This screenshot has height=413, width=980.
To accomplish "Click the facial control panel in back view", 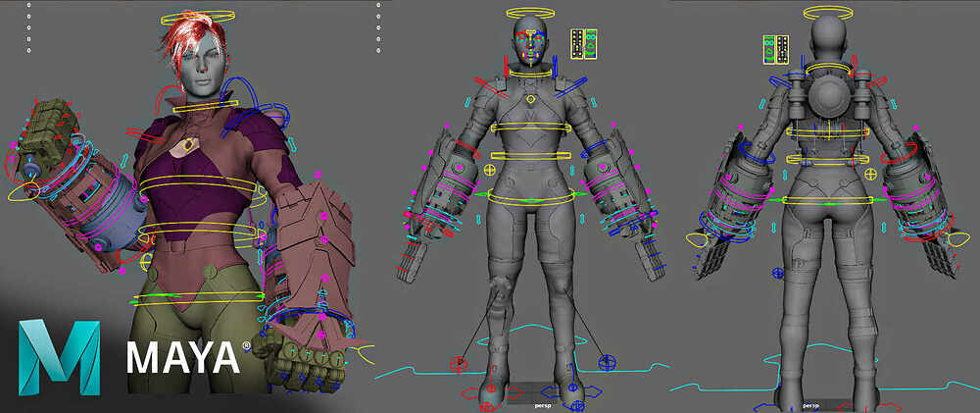I will (x=775, y=49).
